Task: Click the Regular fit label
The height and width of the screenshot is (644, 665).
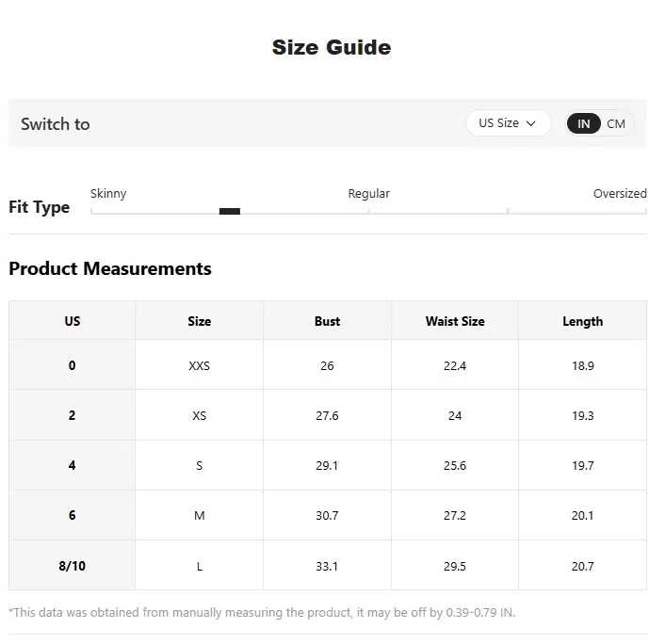Action: click(368, 194)
